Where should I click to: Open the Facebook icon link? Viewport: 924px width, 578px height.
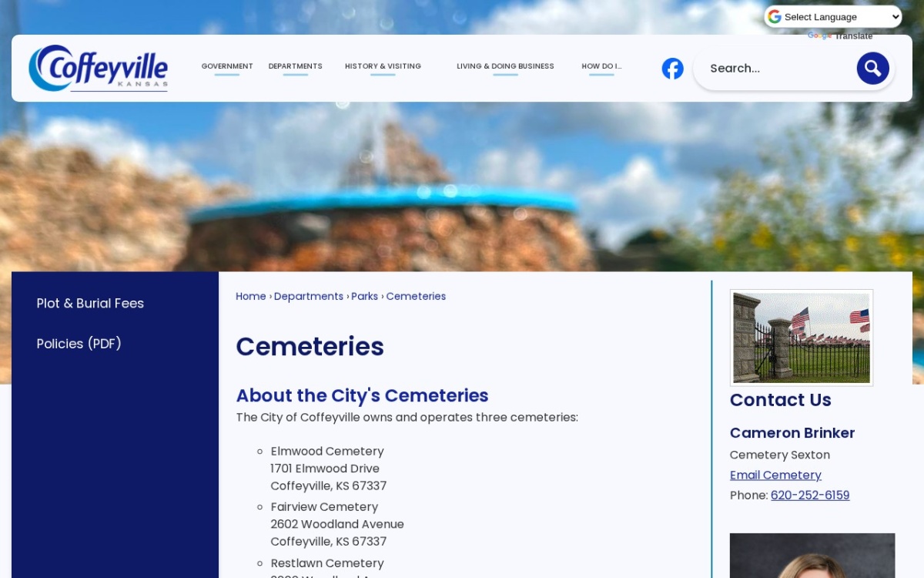[x=672, y=69]
